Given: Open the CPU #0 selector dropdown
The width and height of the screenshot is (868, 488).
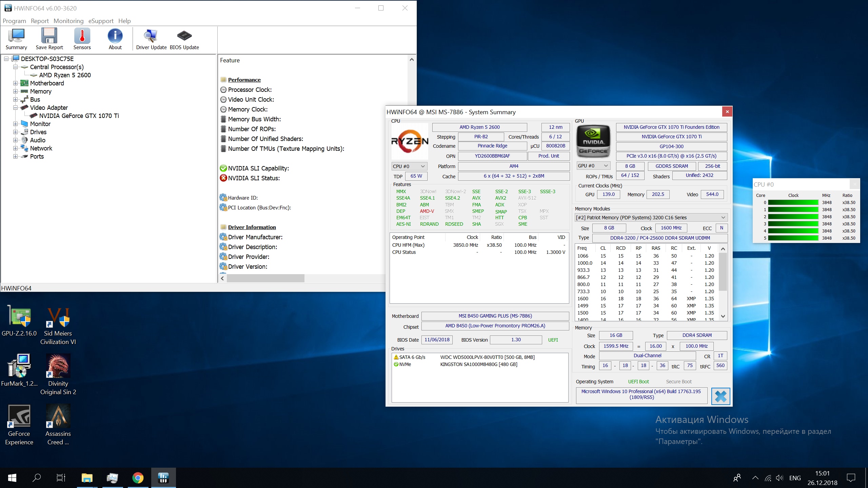Looking at the screenshot, I should (409, 166).
